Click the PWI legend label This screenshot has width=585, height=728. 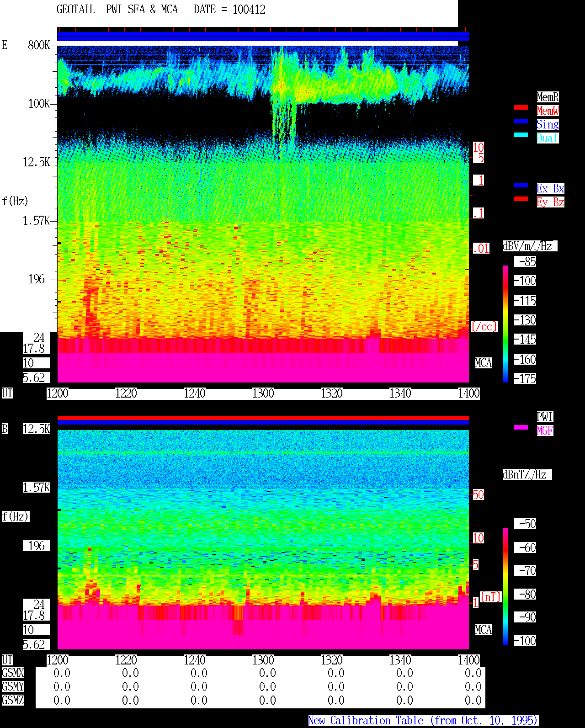pyautogui.click(x=545, y=417)
